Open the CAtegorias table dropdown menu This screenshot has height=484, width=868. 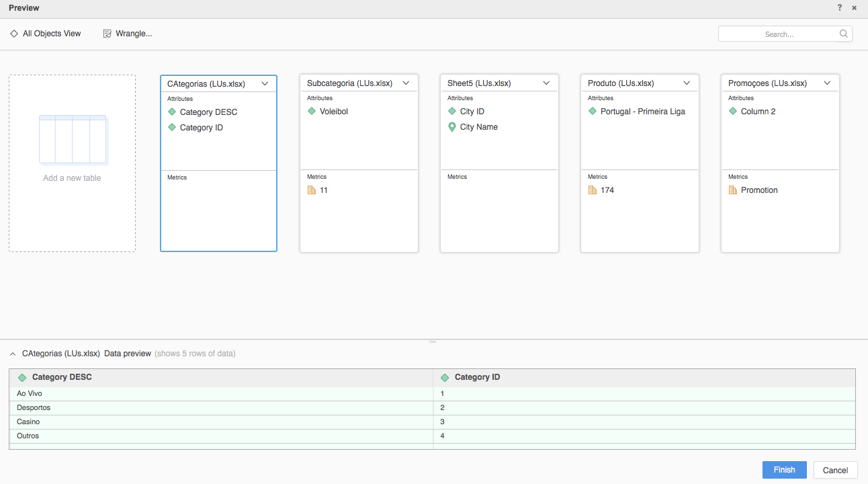[x=265, y=84]
